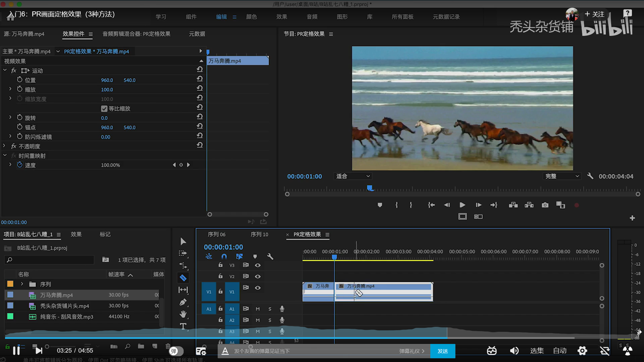Mute audio track A1
The height and width of the screenshot is (362, 644).
(258, 309)
